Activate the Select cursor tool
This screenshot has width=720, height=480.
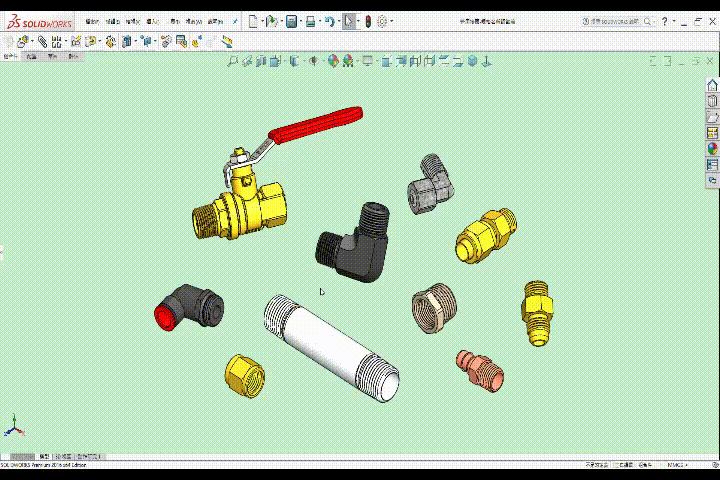[x=348, y=21]
